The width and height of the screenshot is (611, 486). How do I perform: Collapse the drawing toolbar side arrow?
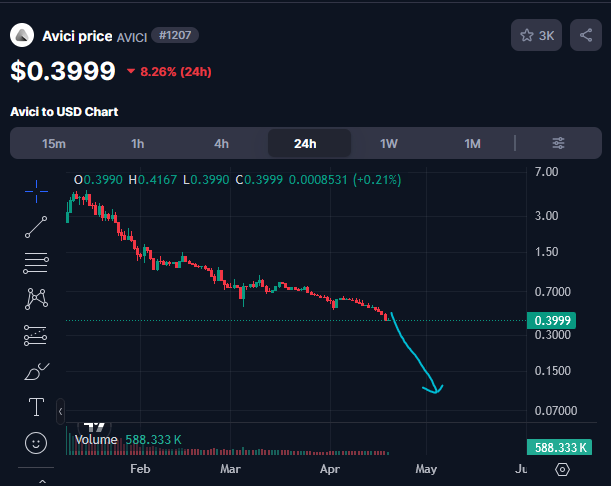point(60,411)
